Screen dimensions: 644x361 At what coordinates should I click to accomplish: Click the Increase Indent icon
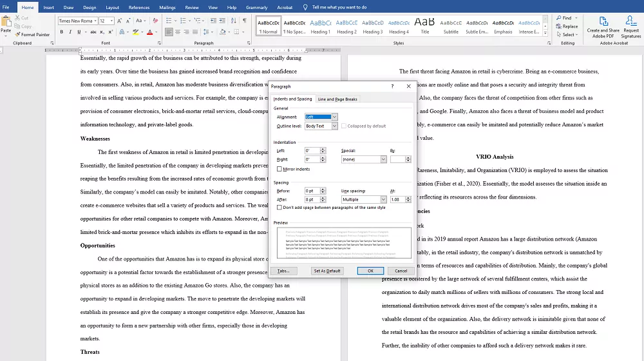click(x=222, y=21)
